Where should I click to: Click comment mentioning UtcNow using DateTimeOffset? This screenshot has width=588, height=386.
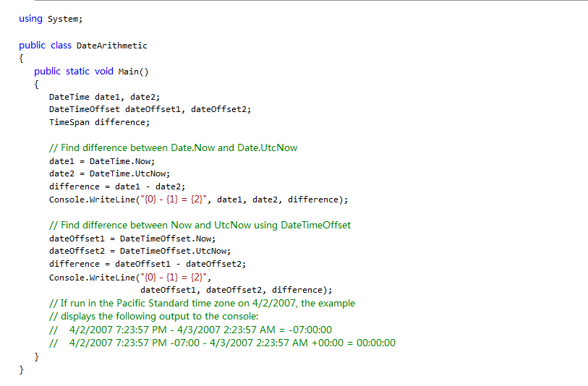[x=200, y=225]
